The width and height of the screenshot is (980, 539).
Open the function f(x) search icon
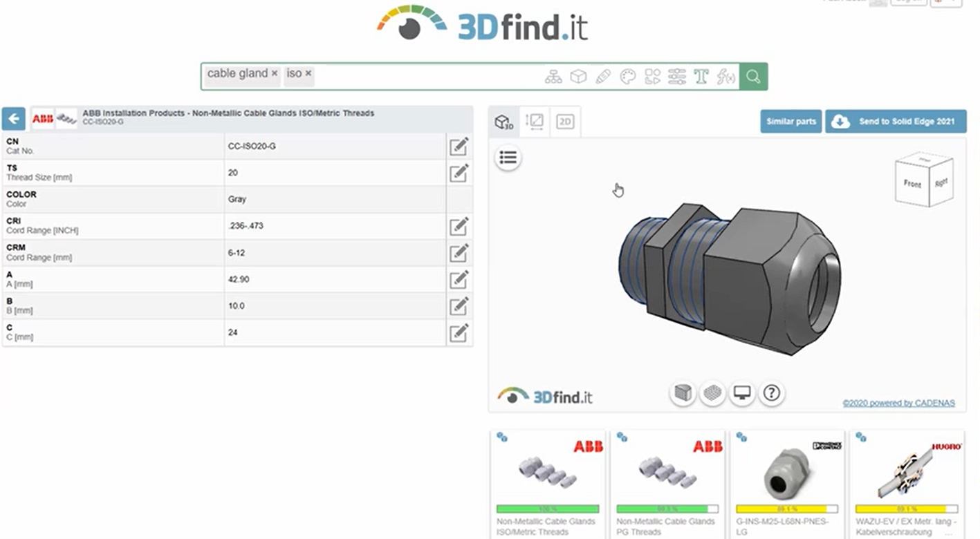tap(725, 76)
